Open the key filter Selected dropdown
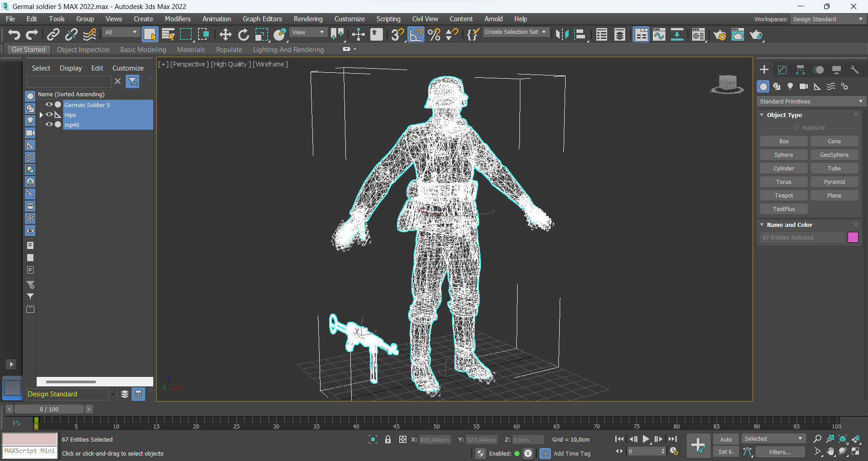 coord(773,439)
